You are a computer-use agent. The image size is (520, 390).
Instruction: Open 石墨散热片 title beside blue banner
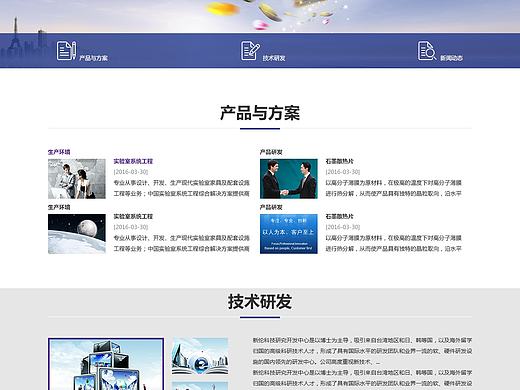pyautogui.click(x=339, y=216)
